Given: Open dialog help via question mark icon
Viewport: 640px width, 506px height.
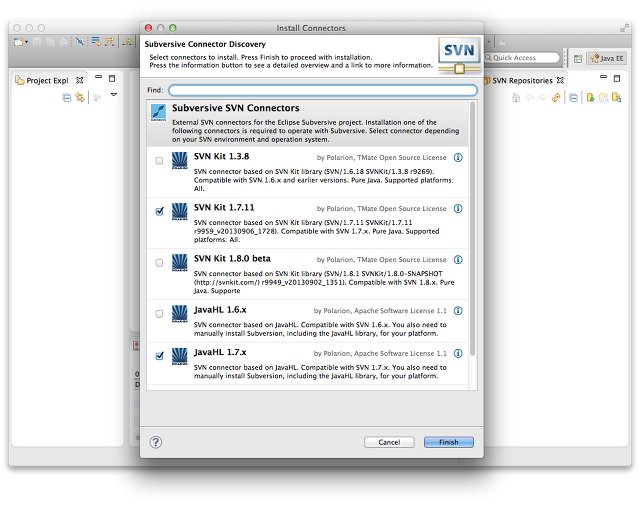Looking at the screenshot, I should pyautogui.click(x=156, y=442).
